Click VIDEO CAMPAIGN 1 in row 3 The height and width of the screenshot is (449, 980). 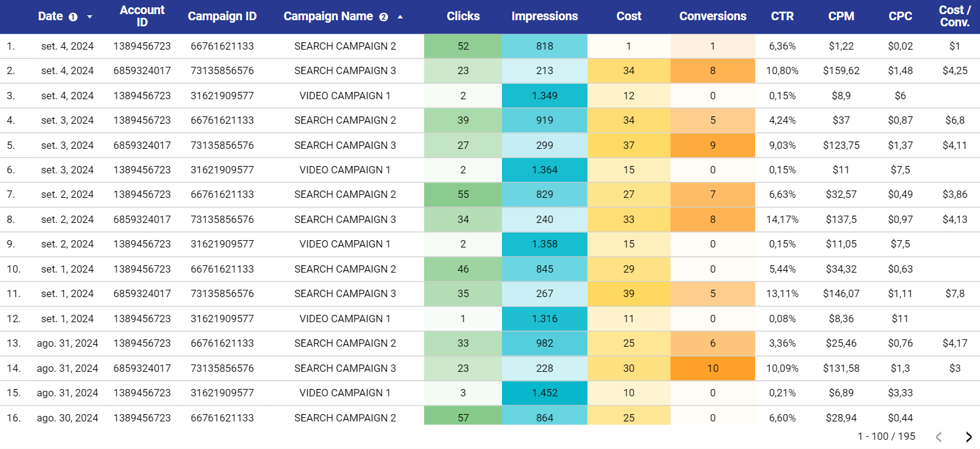(345, 96)
